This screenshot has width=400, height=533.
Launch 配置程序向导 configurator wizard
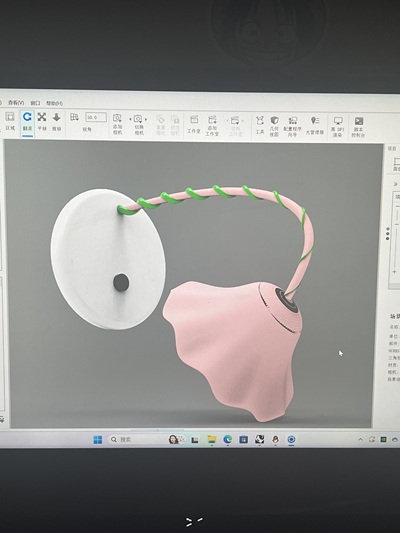click(292, 126)
